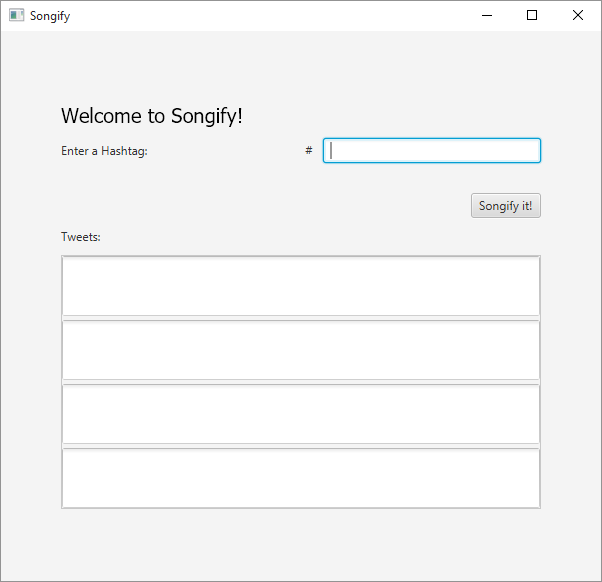Maximize the Songify window
Image resolution: width=602 pixels, height=582 pixels.
[532, 15]
